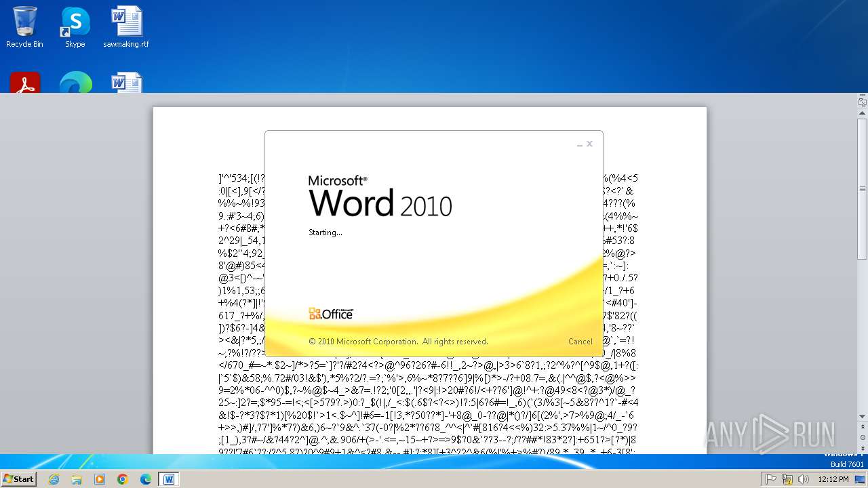868x488 pixels.
Task: Launch Microsoft Edge from the taskbar
Action: click(x=146, y=479)
